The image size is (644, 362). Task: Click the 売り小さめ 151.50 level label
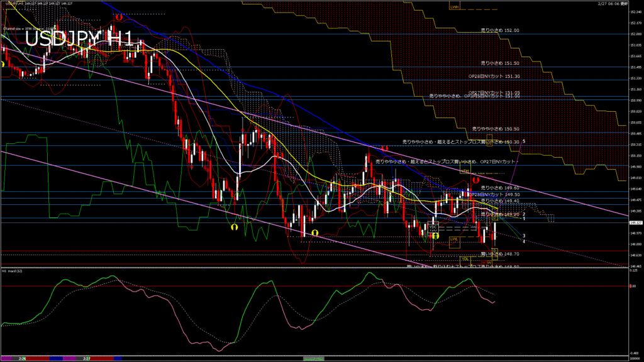pyautogui.click(x=500, y=63)
